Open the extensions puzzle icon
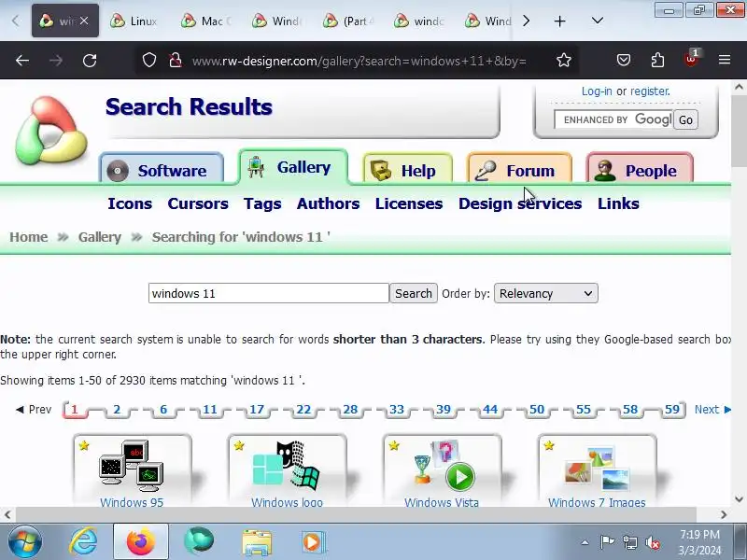Image resolution: width=747 pixels, height=560 pixels. 657,60
